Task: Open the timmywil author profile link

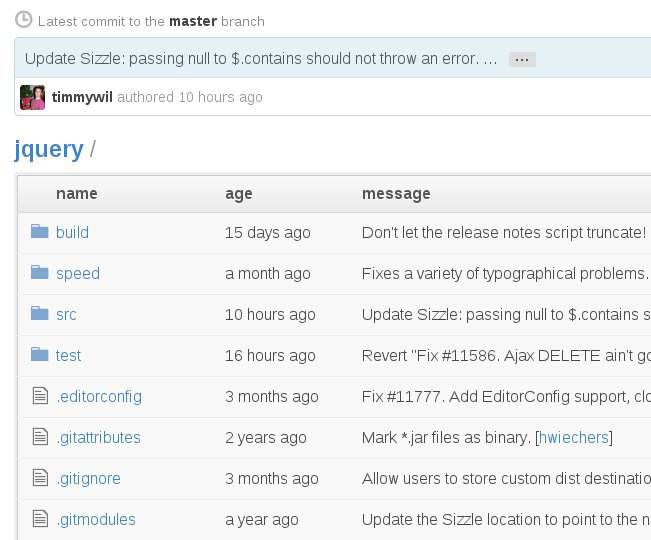Action: (x=82, y=97)
